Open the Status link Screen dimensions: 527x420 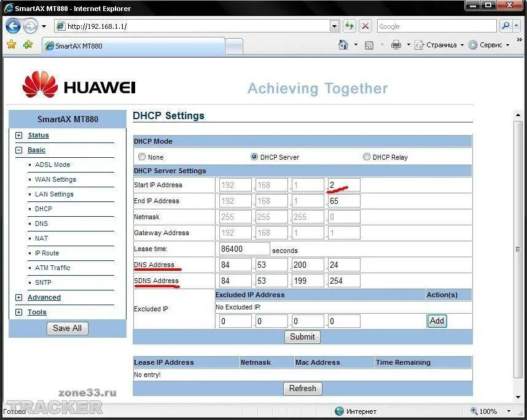(38, 135)
